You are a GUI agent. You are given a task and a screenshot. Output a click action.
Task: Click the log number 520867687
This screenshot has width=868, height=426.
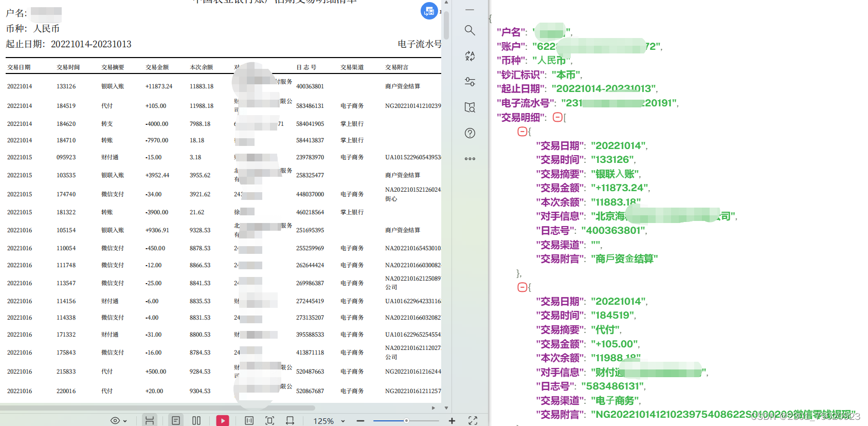coord(310,391)
